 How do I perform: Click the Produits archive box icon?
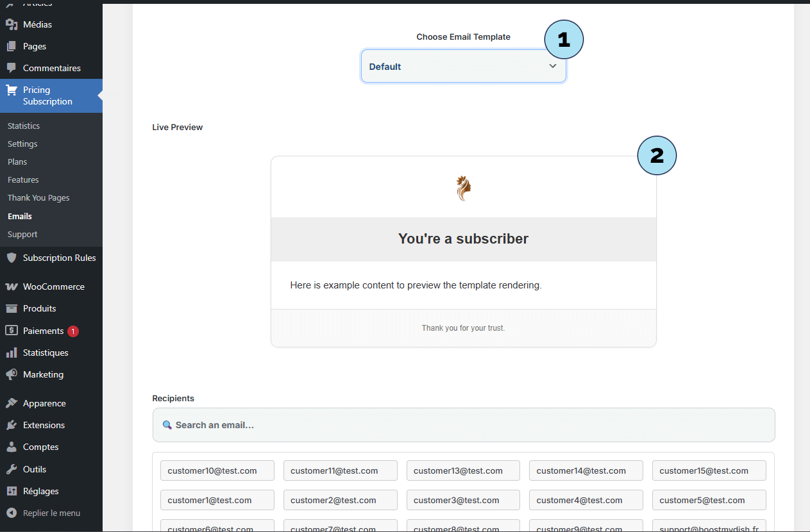click(x=12, y=308)
